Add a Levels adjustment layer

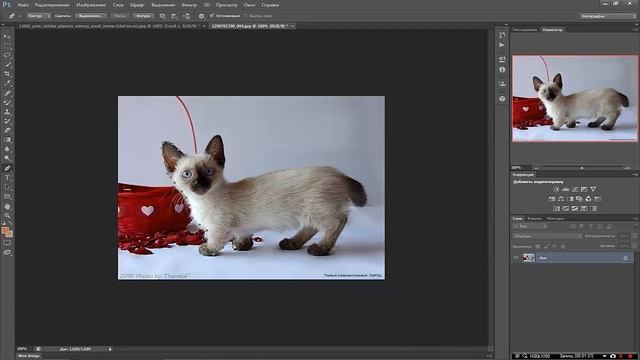point(565,189)
